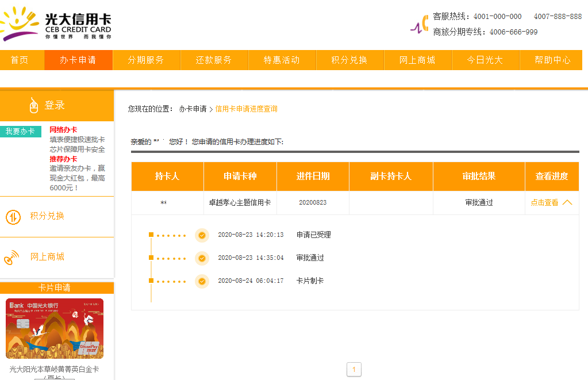Click the 进件日期 column header
The height and width of the screenshot is (380, 588).
pyautogui.click(x=313, y=176)
